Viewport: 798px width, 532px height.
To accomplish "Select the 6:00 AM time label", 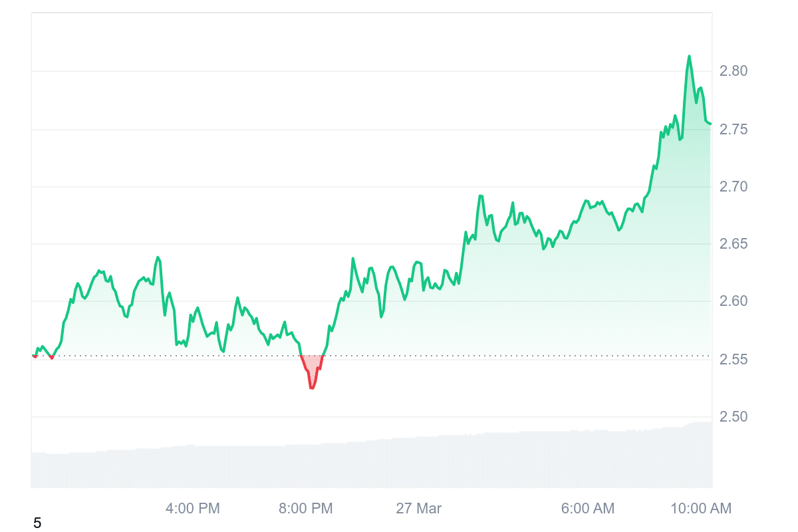I will 588,509.
